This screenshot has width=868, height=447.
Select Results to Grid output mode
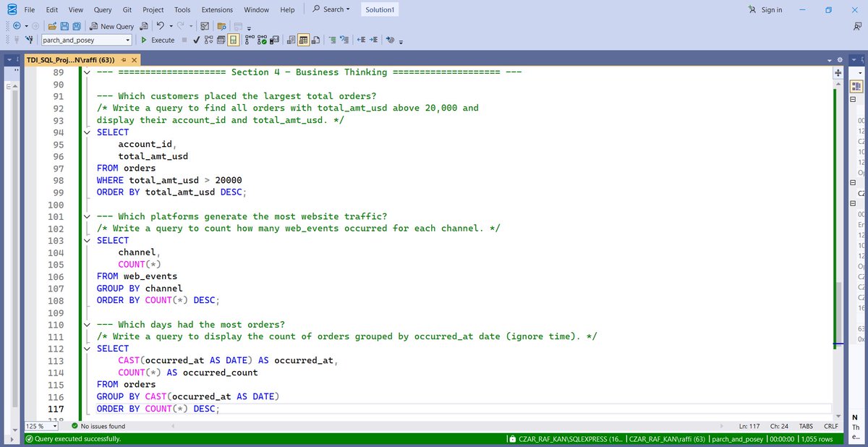tap(303, 40)
